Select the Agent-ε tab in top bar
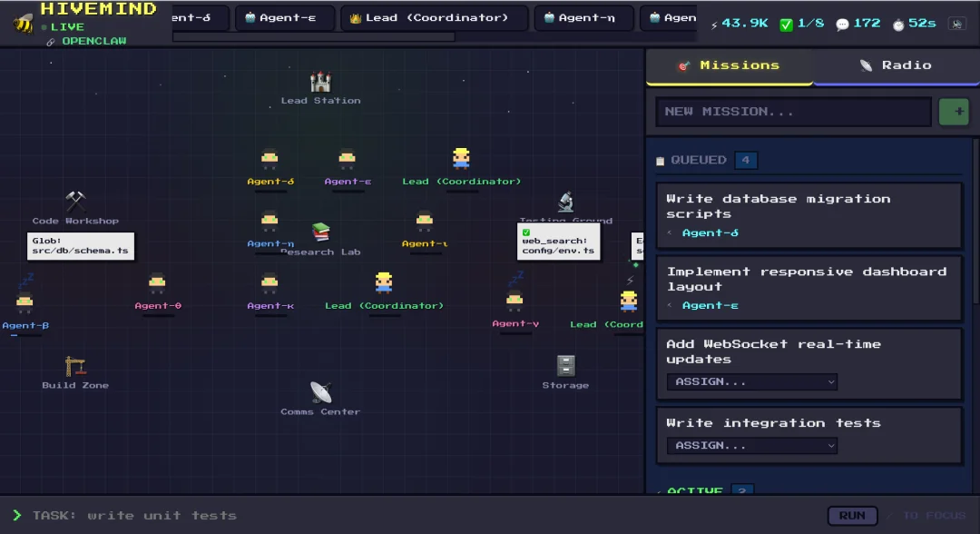This screenshot has width=980, height=534. [284, 18]
